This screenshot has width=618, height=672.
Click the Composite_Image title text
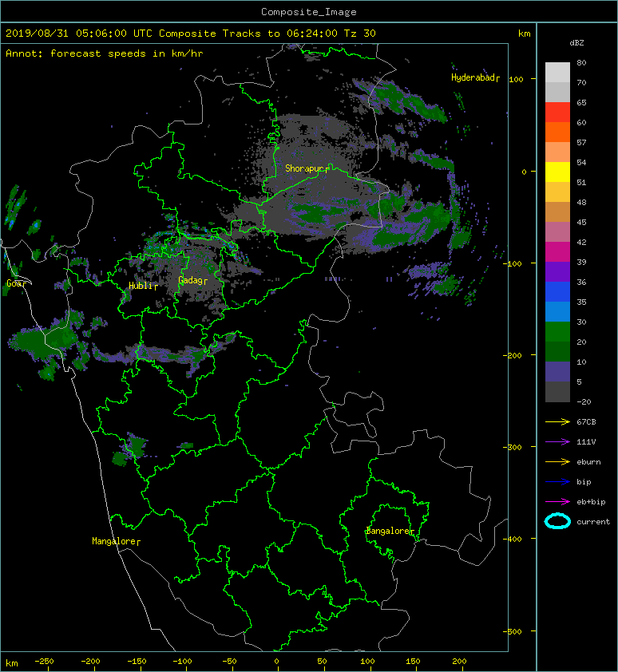pyautogui.click(x=309, y=12)
